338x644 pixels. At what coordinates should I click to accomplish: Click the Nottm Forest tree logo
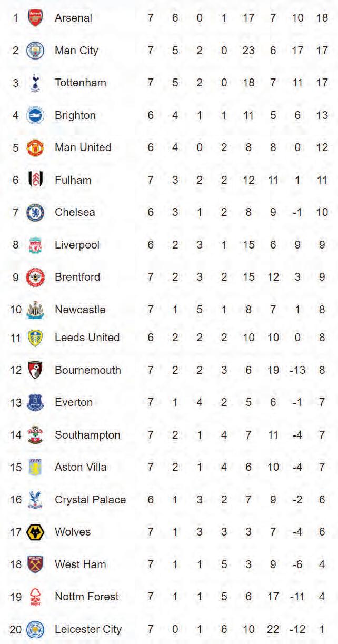35,597
